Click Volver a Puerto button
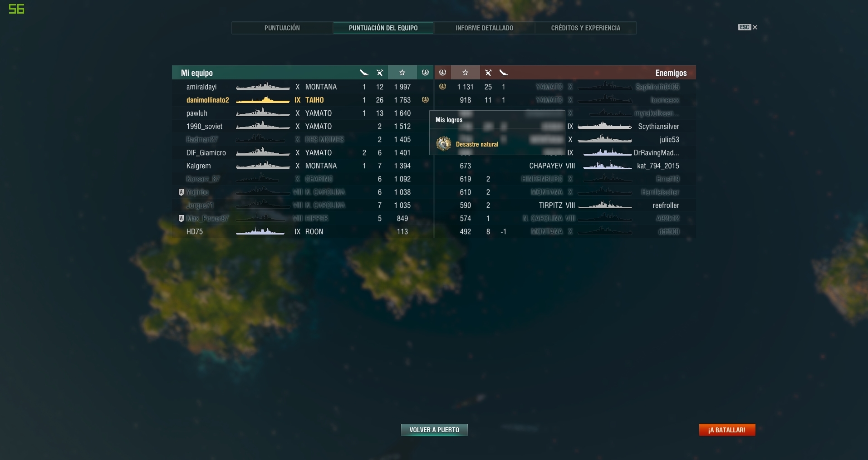This screenshot has height=460, width=868. (x=434, y=430)
